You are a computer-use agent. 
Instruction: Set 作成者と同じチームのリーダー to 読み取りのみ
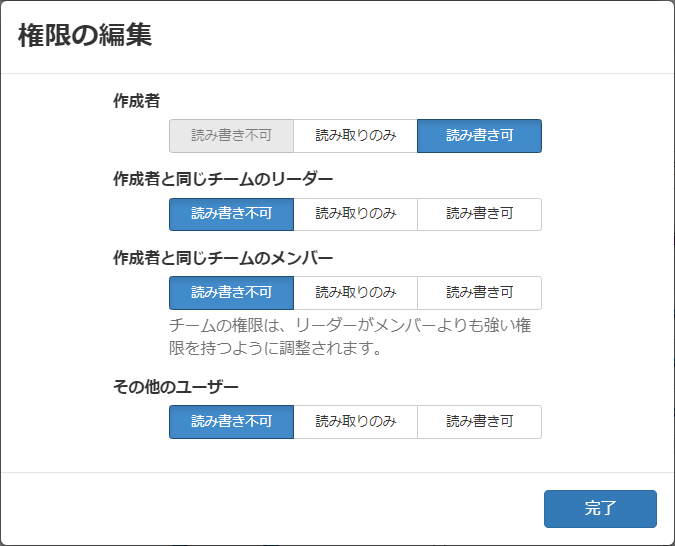click(x=356, y=214)
